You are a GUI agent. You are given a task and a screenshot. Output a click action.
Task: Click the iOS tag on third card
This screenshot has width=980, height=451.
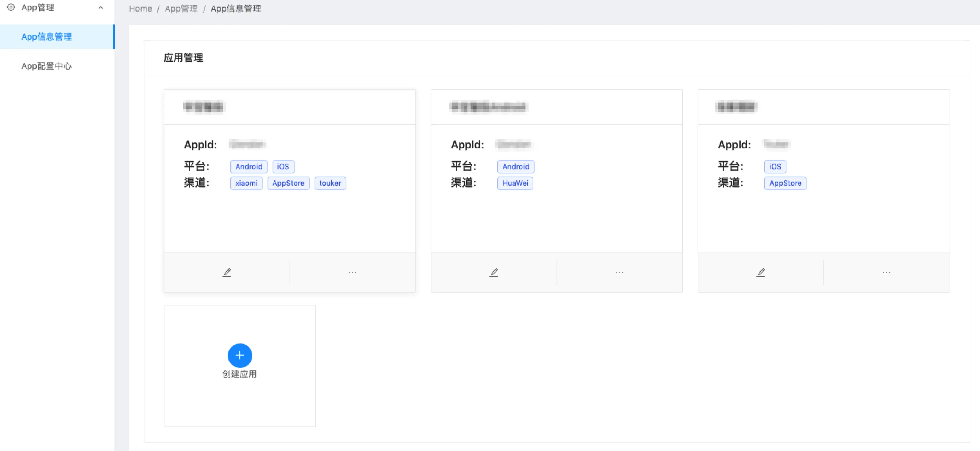[x=775, y=167]
